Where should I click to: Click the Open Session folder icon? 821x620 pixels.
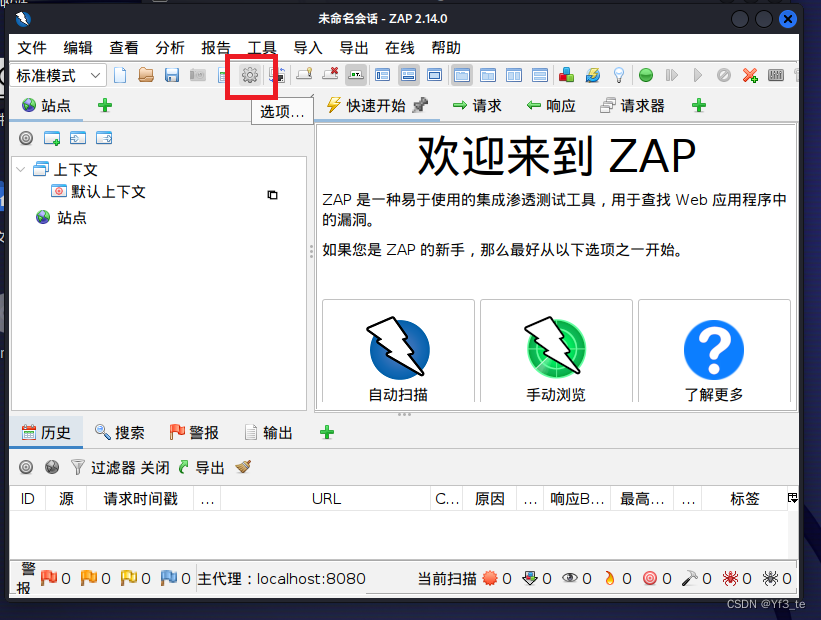pyautogui.click(x=146, y=75)
